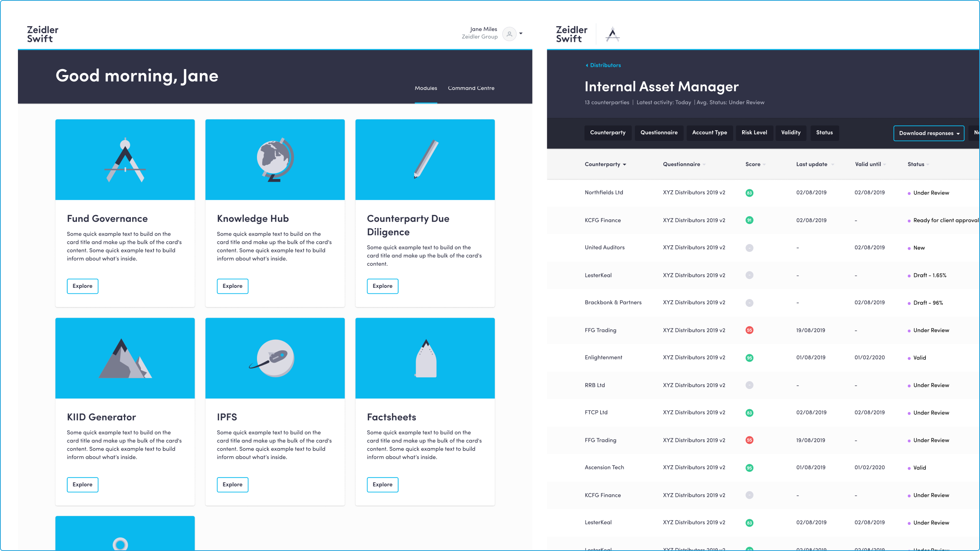Image resolution: width=980 pixels, height=551 pixels.
Task: Open the user account dropdown arrow
Action: (x=521, y=34)
